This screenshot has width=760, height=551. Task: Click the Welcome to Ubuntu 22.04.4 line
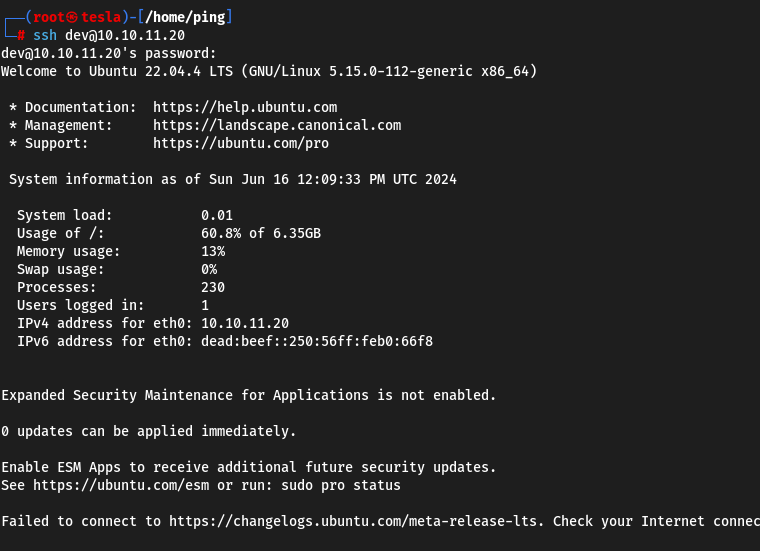pyautogui.click(x=269, y=71)
